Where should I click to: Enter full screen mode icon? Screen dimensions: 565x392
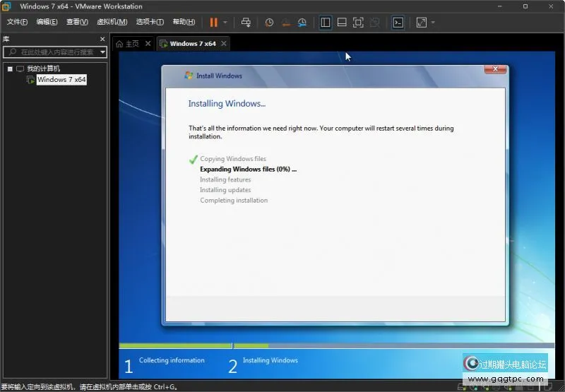358,23
